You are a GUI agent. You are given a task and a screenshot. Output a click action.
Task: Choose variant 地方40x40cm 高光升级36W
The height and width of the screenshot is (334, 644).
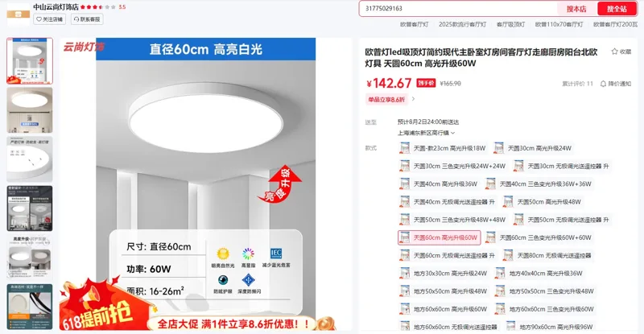pyautogui.click(x=539, y=274)
